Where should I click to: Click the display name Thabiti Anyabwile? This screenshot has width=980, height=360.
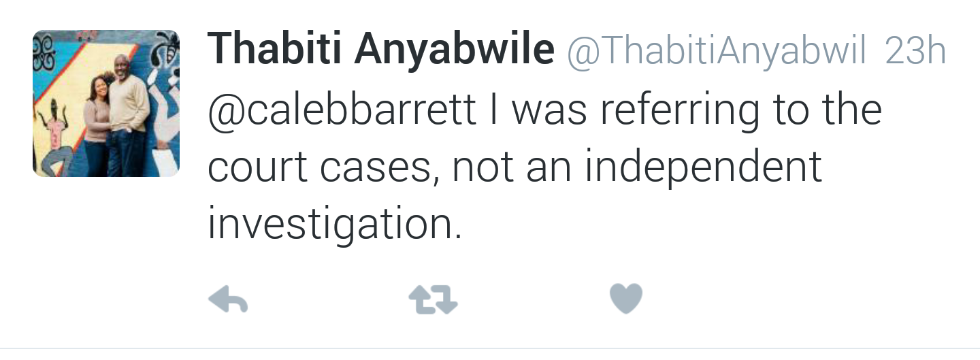pos(380,49)
